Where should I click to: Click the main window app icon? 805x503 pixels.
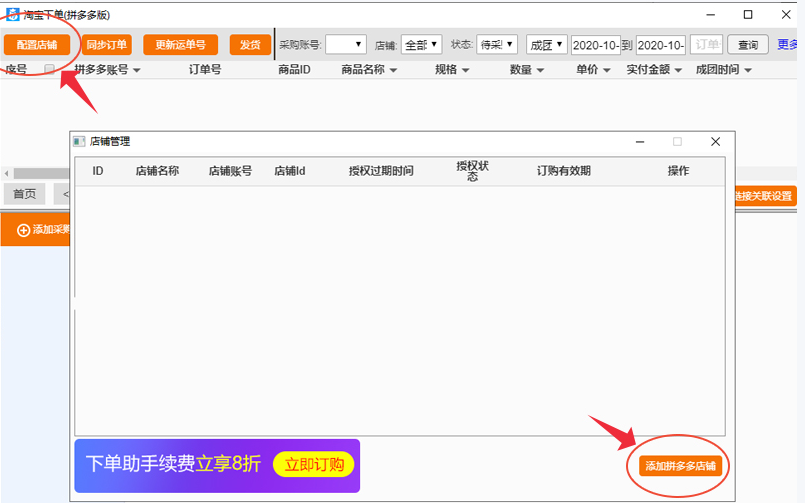click(x=12, y=14)
